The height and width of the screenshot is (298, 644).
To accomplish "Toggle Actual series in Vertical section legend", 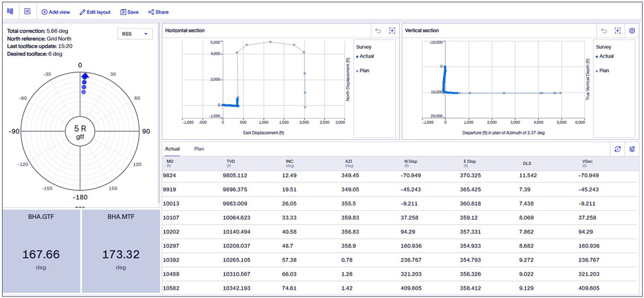I will [606, 56].
